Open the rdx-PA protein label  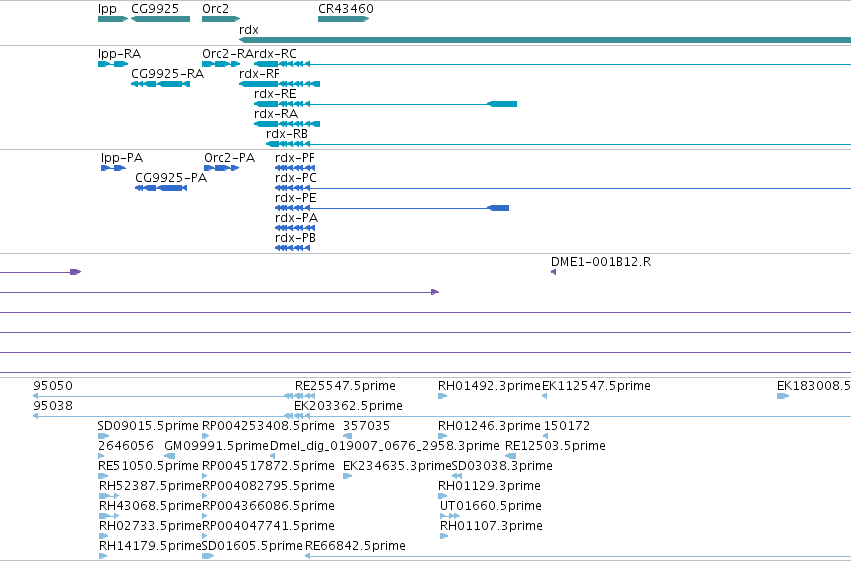pyautogui.click(x=296, y=218)
